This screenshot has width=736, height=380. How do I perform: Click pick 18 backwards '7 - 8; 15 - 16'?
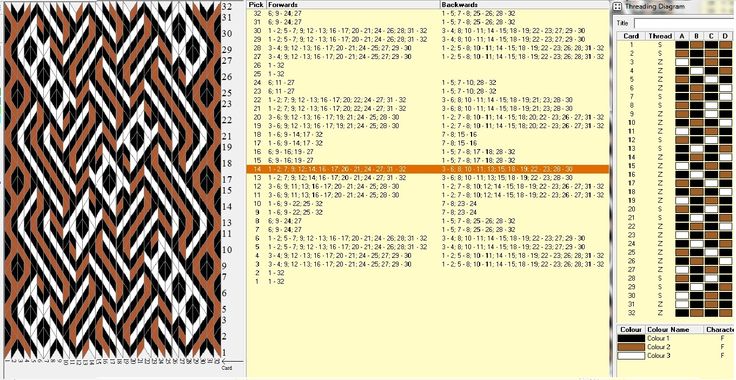coord(459,135)
